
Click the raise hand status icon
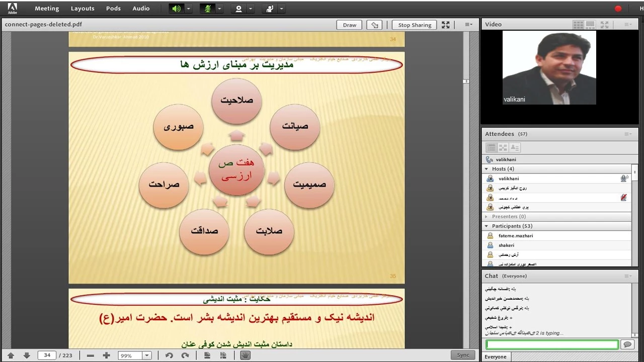[x=270, y=9]
